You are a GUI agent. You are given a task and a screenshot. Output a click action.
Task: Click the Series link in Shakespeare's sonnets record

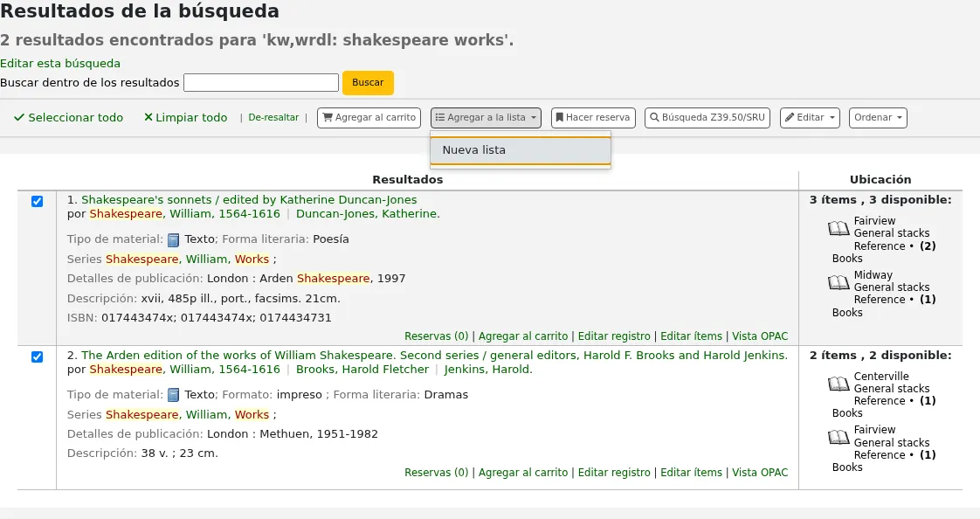click(x=188, y=259)
